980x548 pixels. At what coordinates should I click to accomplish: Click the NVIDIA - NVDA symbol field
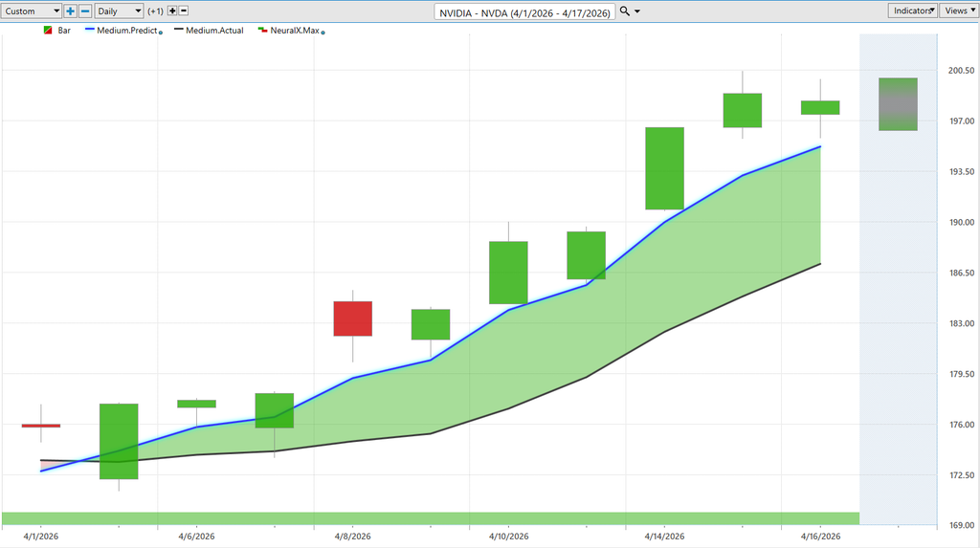[524, 12]
